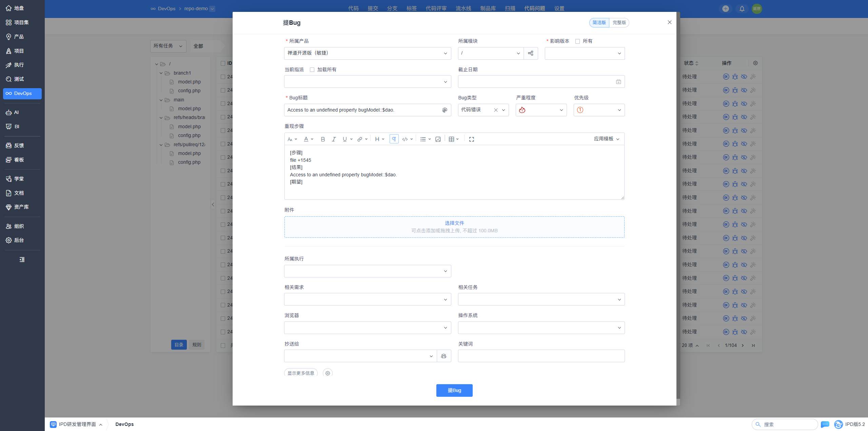Image resolution: width=868 pixels, height=431 pixels.
Task: Click the 关键词 input field
Action: coord(541,356)
